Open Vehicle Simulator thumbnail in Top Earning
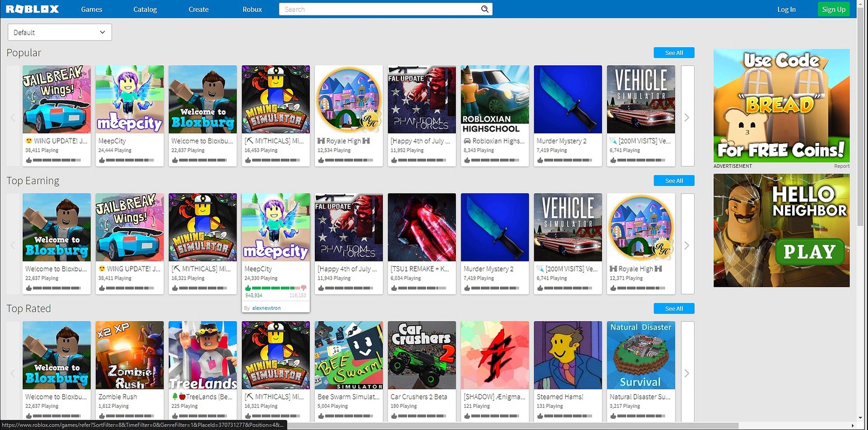 (568, 227)
